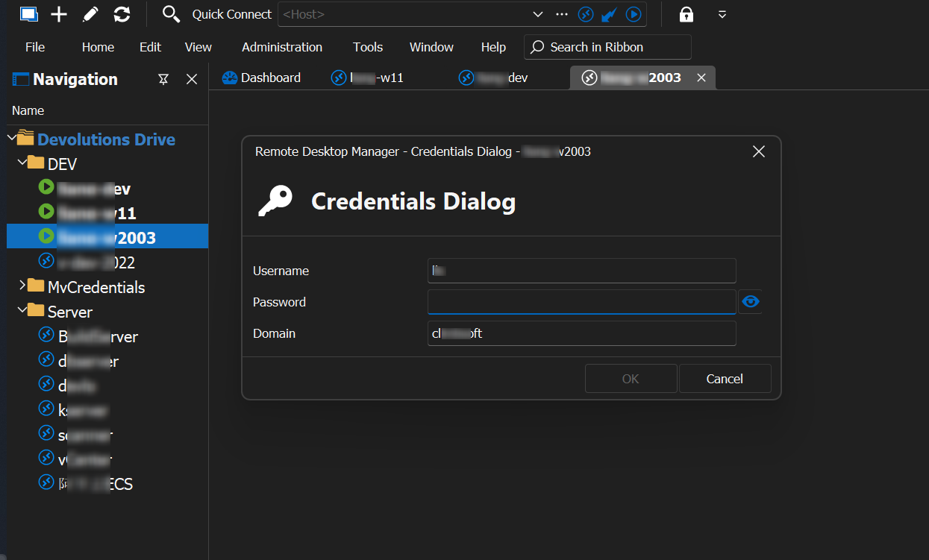Open the Edit ribbon tab
The image size is (929, 560).
tap(150, 47)
